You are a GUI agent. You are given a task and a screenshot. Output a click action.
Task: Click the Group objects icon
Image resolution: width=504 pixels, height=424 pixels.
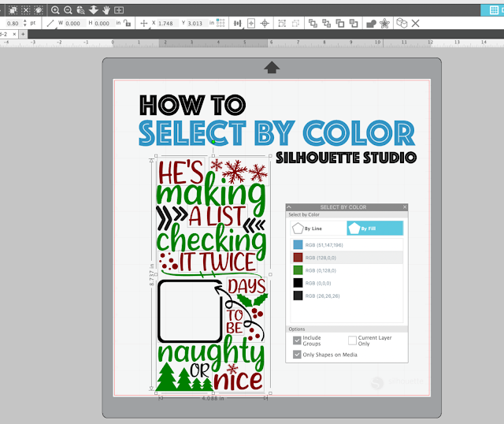pyautogui.click(x=282, y=23)
